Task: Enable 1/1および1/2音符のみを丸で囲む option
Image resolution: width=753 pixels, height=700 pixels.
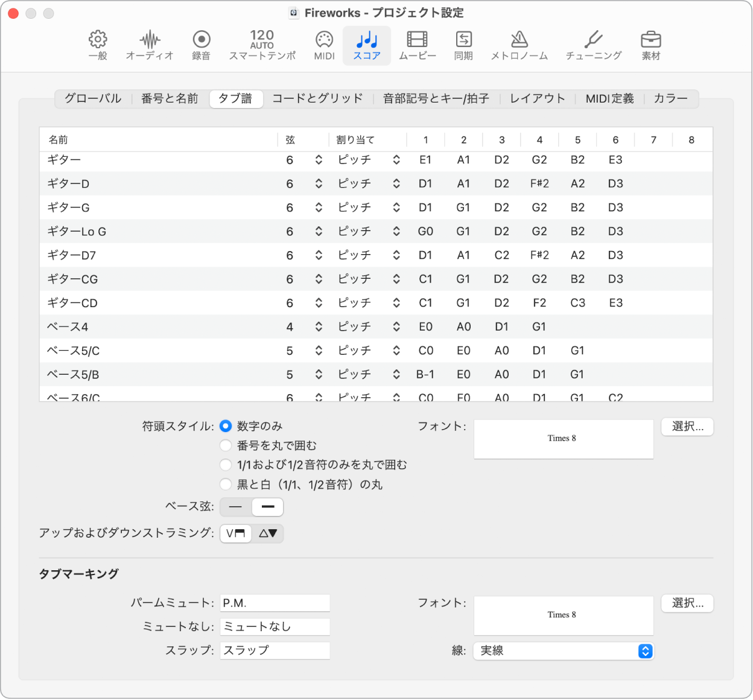Action: (x=226, y=465)
